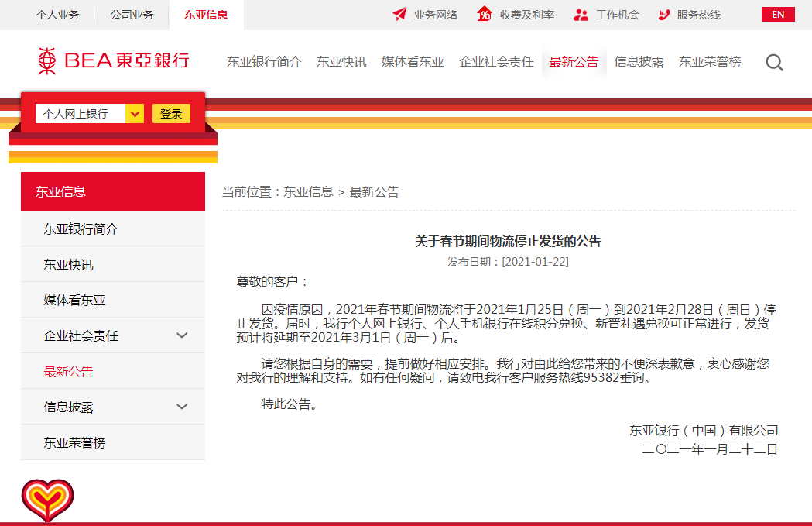Click the line 特此公告。
Screen dimensions: 812x526
(290, 404)
